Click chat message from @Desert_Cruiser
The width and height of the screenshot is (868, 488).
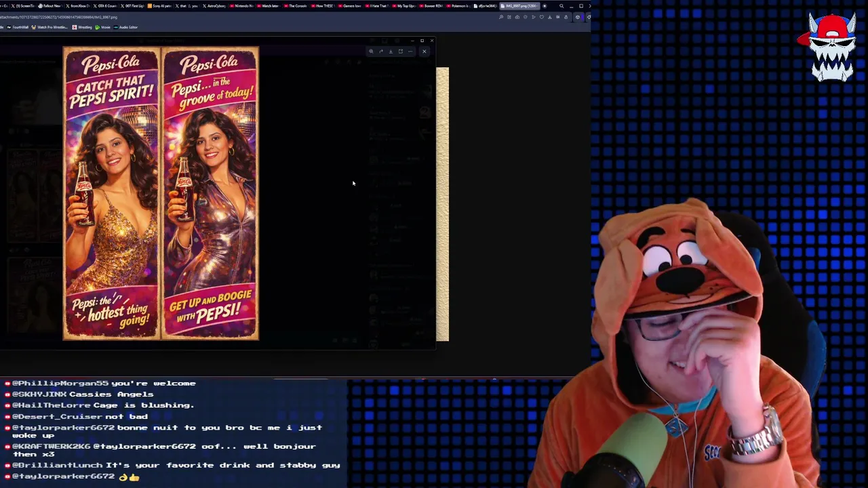coord(76,416)
